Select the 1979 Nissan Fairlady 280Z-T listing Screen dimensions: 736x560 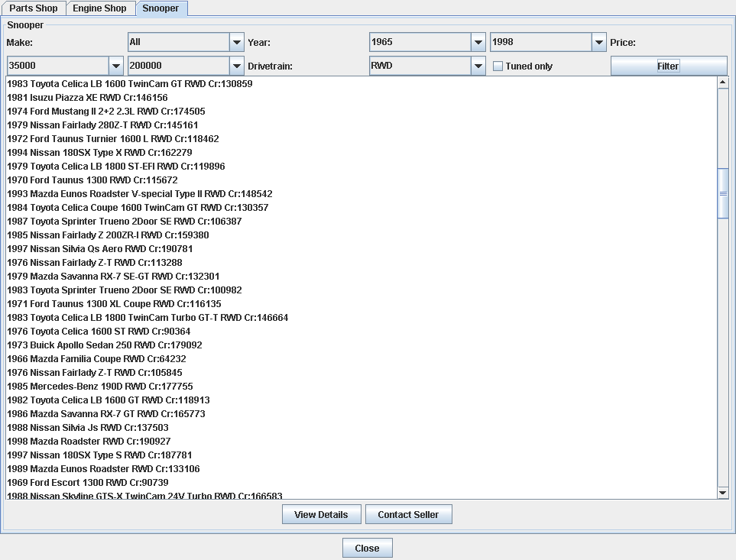362,125
